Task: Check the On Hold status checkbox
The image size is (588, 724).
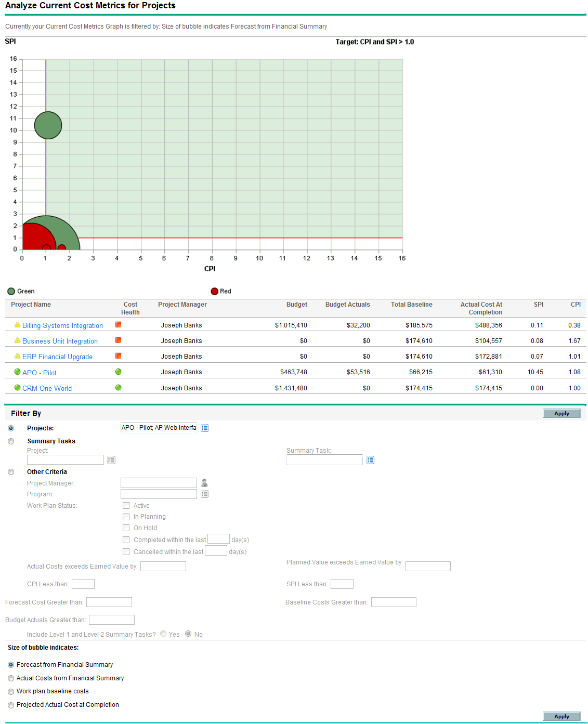Action: (126, 528)
